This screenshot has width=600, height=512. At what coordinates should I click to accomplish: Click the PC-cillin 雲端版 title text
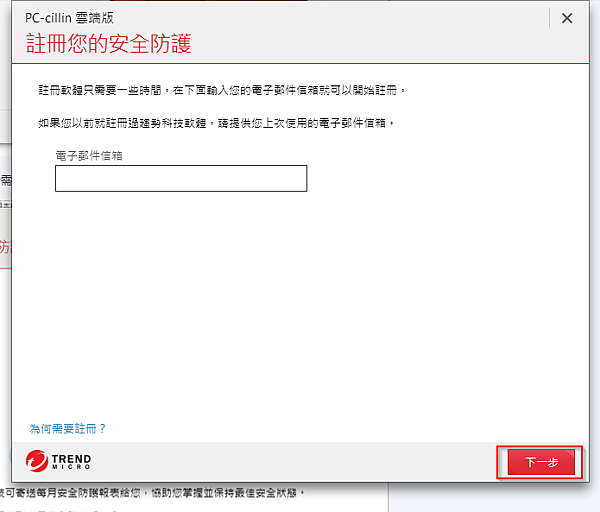69,18
